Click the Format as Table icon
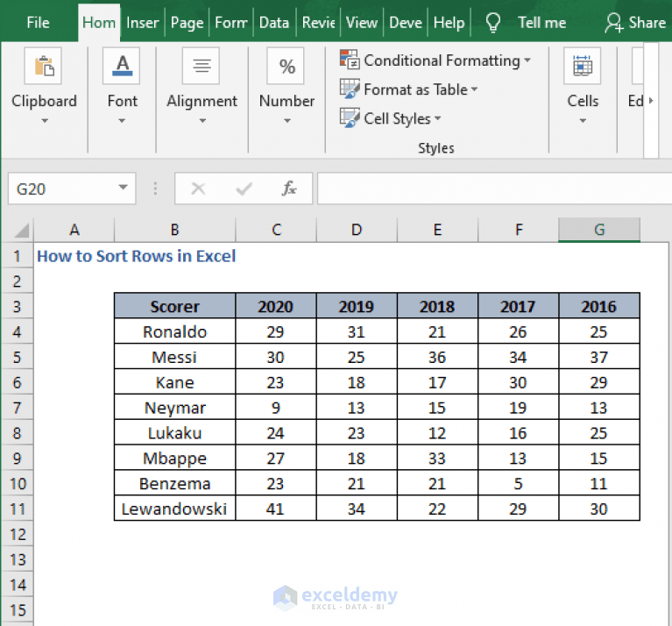This screenshot has width=672, height=626. point(350,89)
